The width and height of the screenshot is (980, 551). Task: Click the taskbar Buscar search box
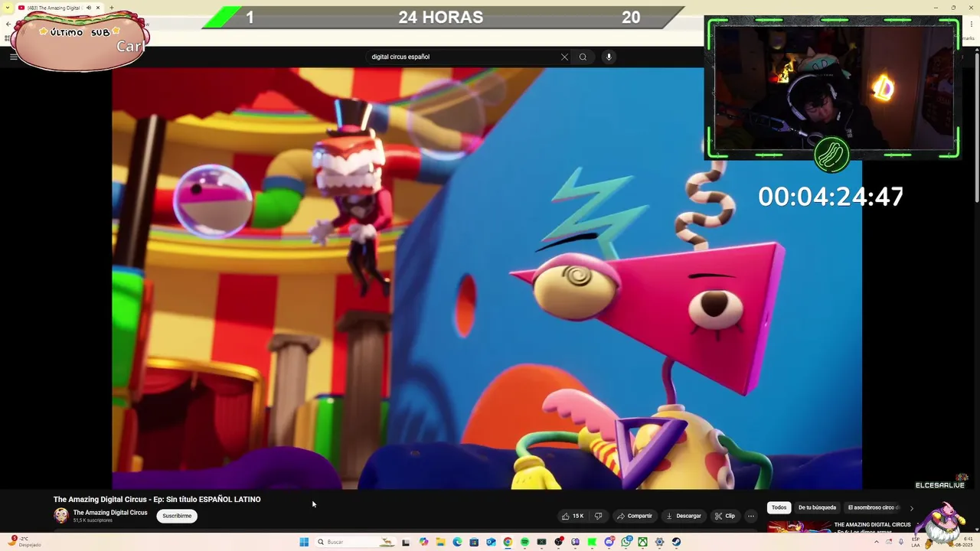pyautogui.click(x=356, y=542)
